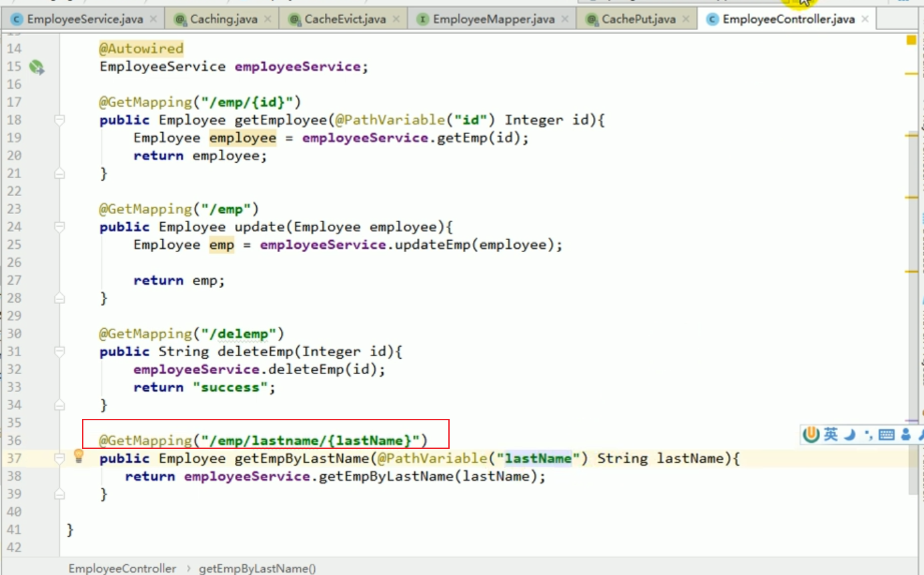The image size is (924, 575).
Task: Close the EmployeeMapper.java tab
Action: (565, 19)
